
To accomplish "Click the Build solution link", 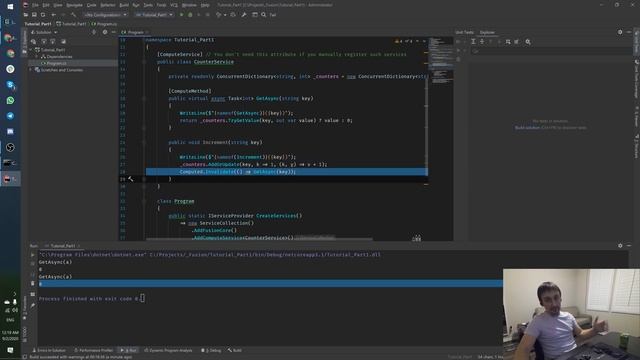I will coord(527,128).
